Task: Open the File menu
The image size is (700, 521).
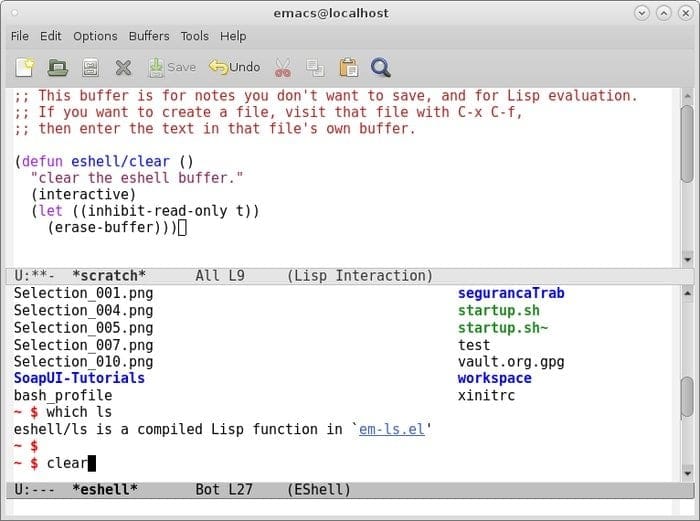Action: (x=20, y=36)
